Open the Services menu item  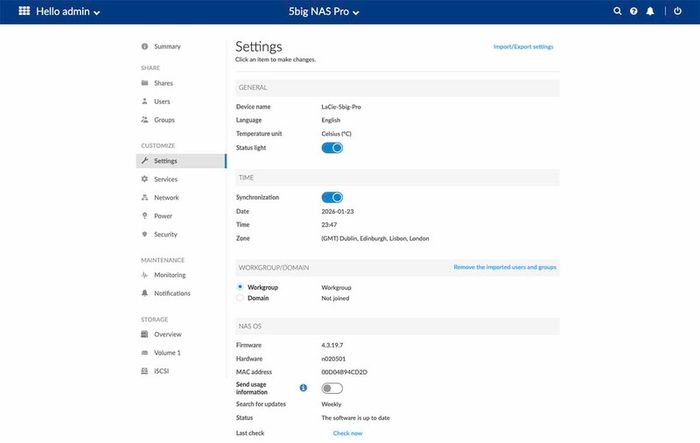click(166, 179)
